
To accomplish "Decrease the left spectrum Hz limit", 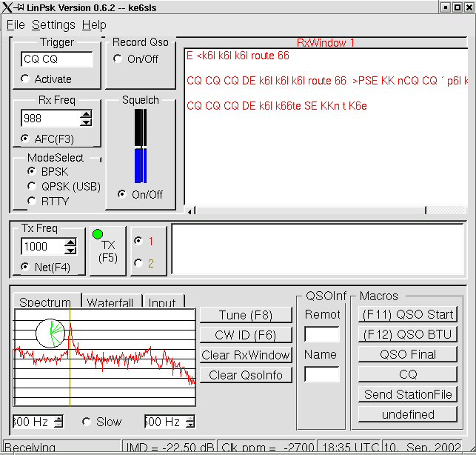I will (x=58, y=425).
